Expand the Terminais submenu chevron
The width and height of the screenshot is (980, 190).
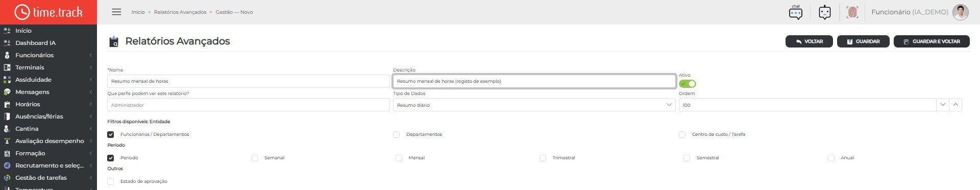pos(90,67)
